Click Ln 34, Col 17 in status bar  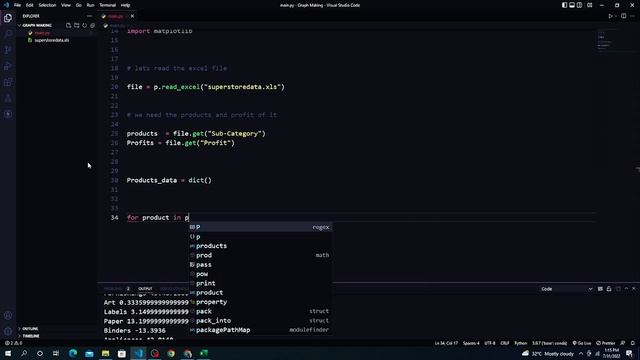446,343
